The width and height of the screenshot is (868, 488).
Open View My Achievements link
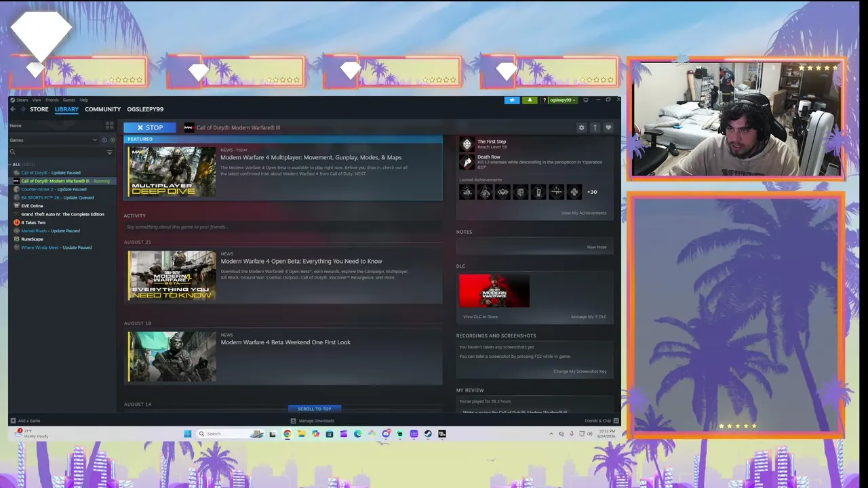[583, 213]
